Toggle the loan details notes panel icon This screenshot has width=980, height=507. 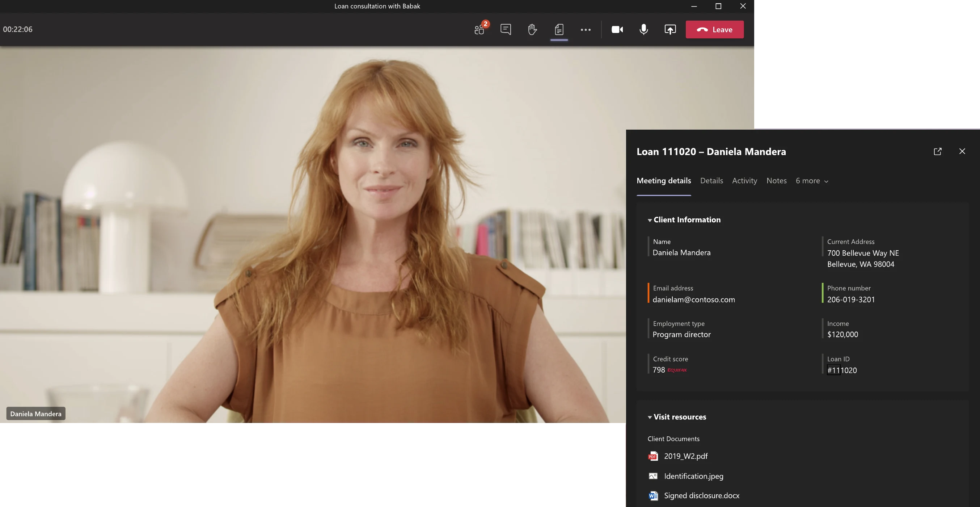click(559, 29)
